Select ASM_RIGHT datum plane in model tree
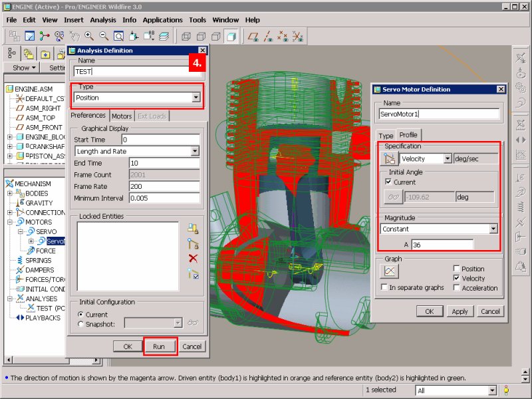The width and height of the screenshot is (532, 399). 43,108
